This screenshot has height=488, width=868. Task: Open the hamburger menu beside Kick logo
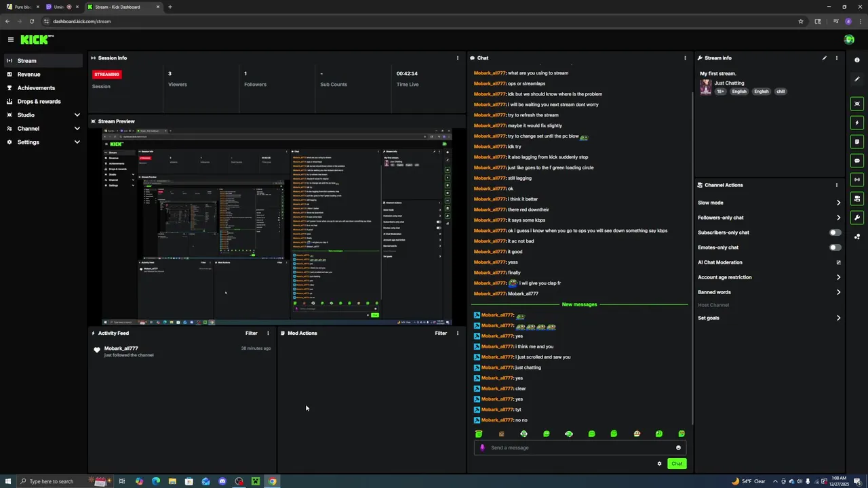tap(10, 40)
